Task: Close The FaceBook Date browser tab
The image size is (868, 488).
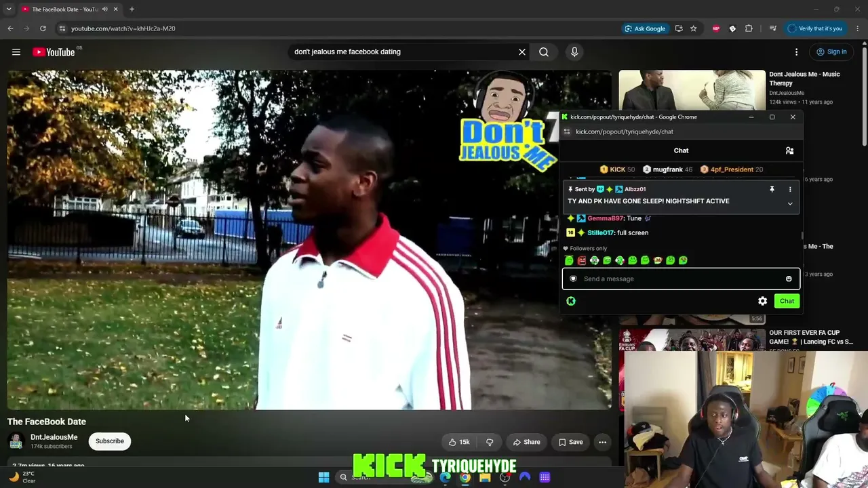Action: coord(115,9)
